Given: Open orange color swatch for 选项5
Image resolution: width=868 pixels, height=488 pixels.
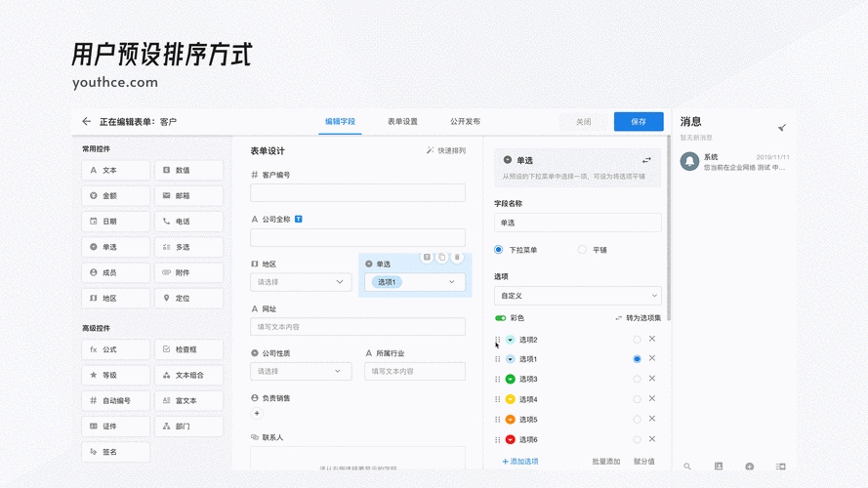Looking at the screenshot, I should (511, 420).
